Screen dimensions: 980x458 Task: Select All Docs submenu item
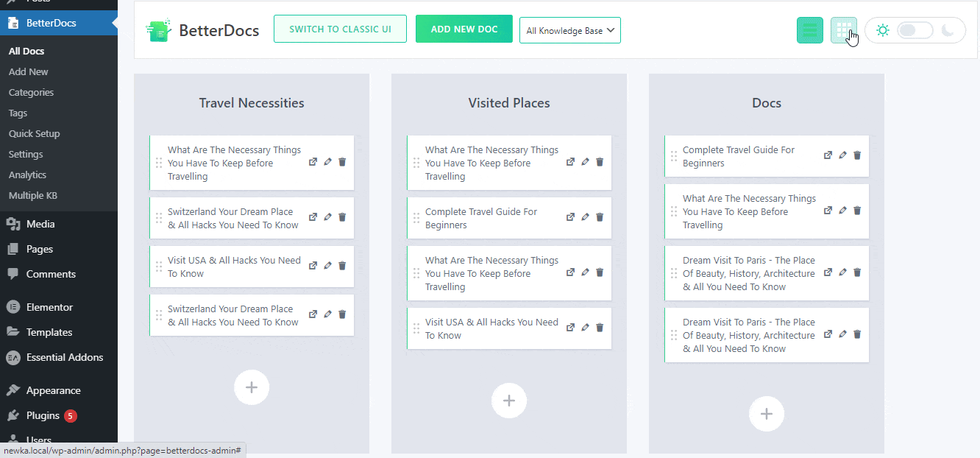(x=26, y=52)
